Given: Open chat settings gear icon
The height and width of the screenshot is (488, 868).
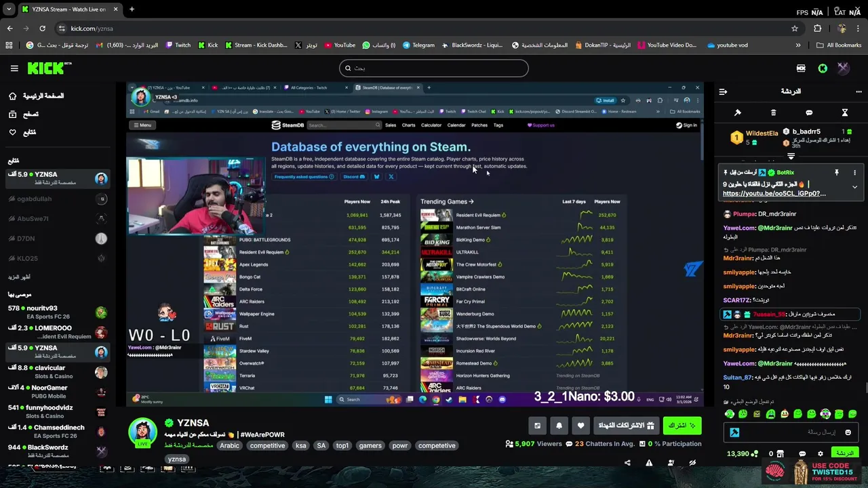Looking at the screenshot, I should click(x=820, y=454).
